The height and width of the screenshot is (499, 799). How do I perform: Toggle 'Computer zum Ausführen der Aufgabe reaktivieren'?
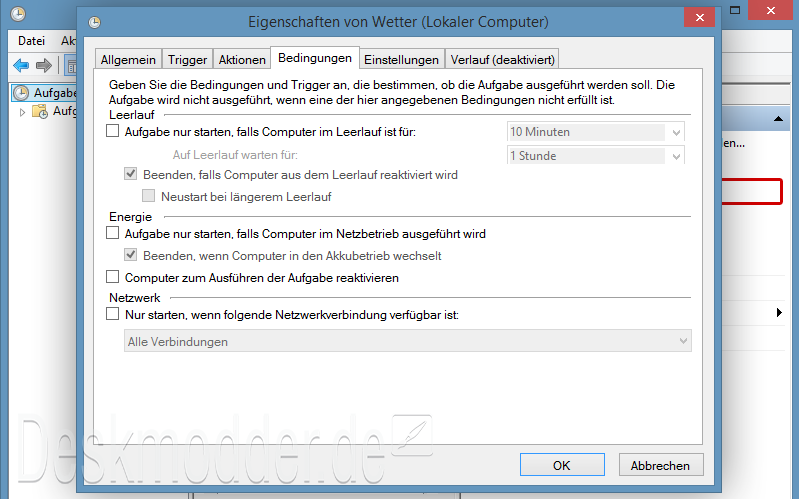112,277
